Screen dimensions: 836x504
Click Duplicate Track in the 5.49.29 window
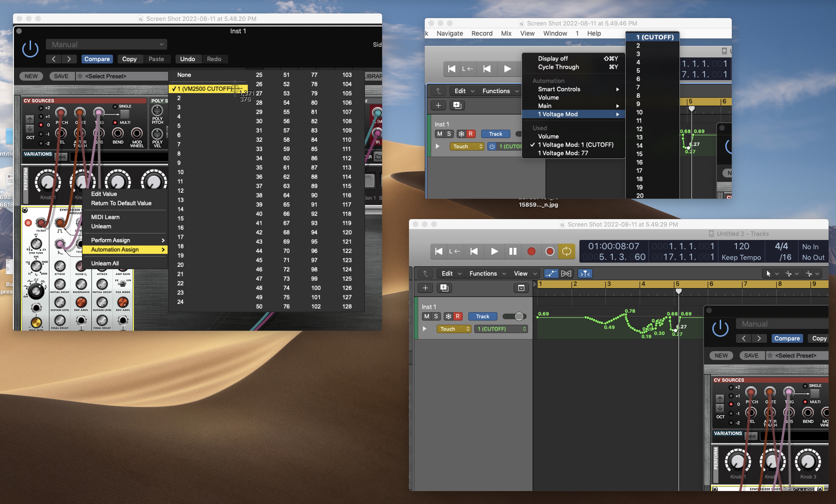tap(444, 288)
